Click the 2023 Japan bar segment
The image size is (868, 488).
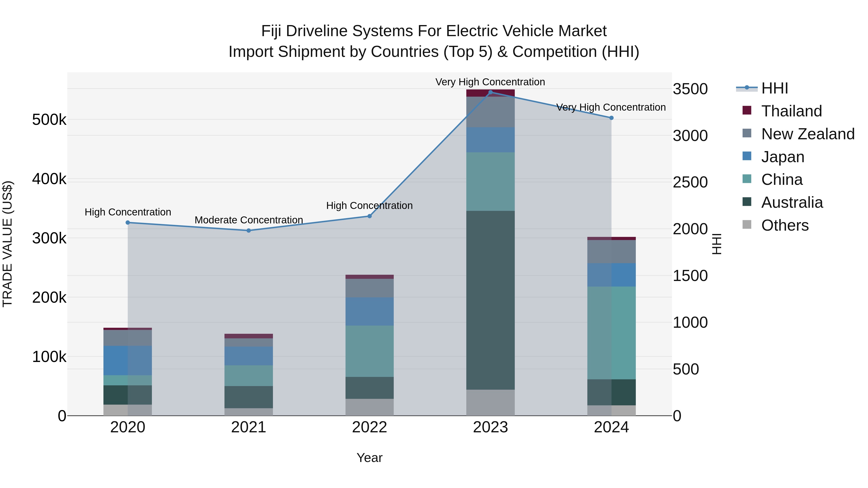point(491,140)
